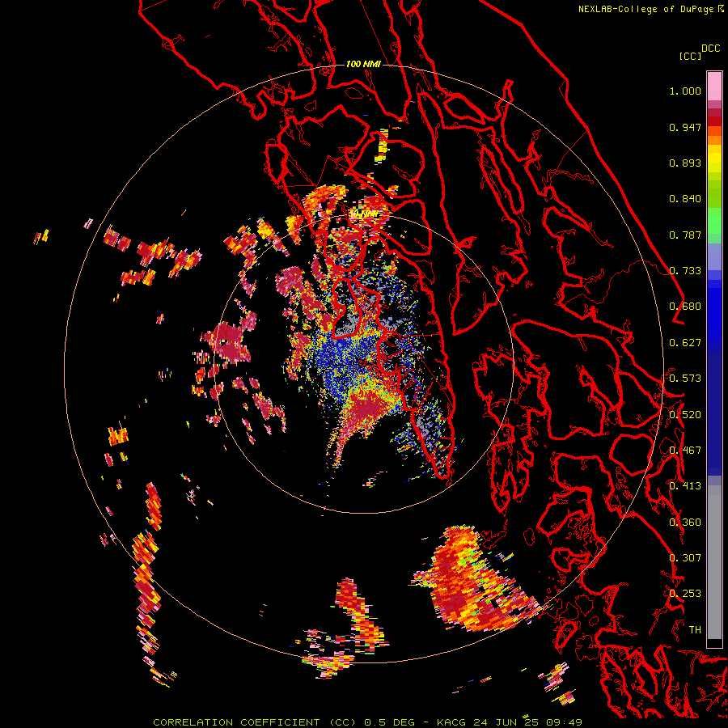Click the 0.840 scale value
This screenshot has height=728, width=728.
pos(685,199)
